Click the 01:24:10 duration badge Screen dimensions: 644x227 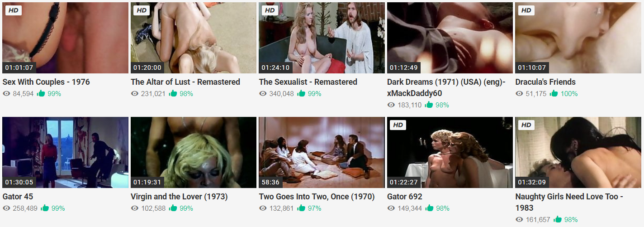coord(276,68)
